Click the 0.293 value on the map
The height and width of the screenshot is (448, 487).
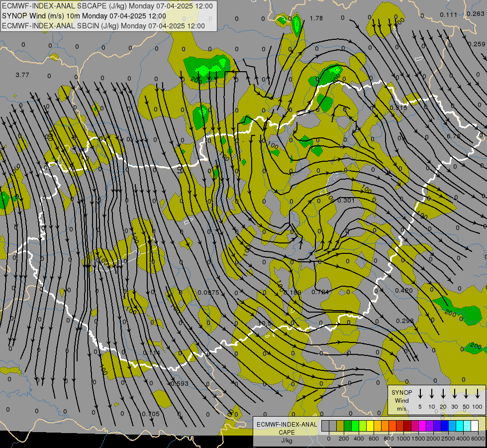(405, 321)
